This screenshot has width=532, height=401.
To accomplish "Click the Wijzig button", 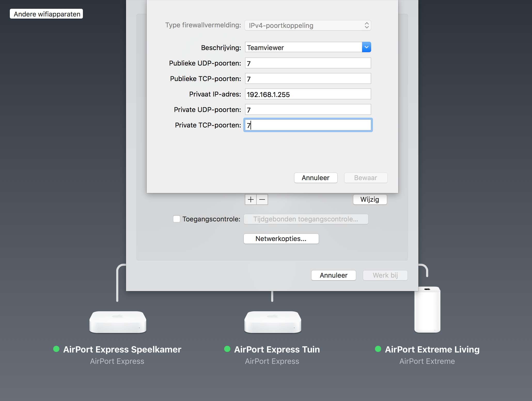I will pos(370,199).
